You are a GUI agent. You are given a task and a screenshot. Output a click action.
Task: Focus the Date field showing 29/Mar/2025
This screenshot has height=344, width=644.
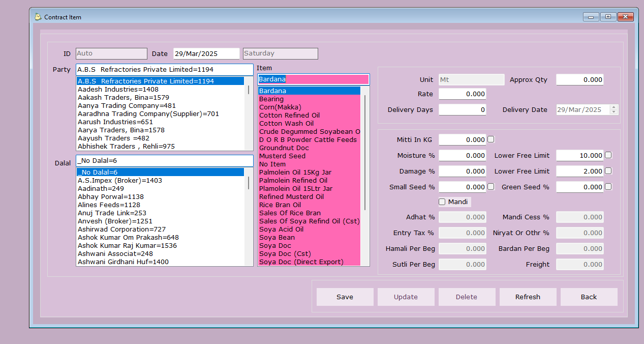pos(206,53)
